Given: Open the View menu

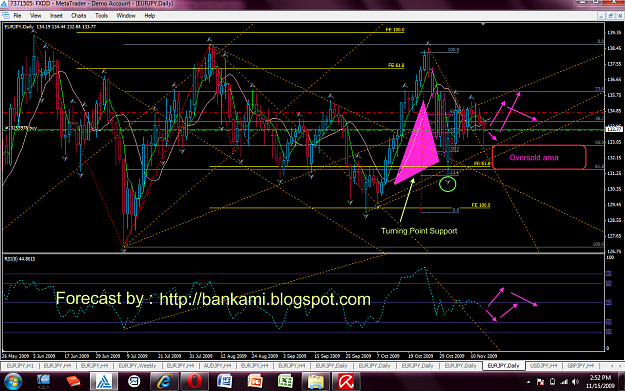Looking at the screenshot, I should 35,16.
